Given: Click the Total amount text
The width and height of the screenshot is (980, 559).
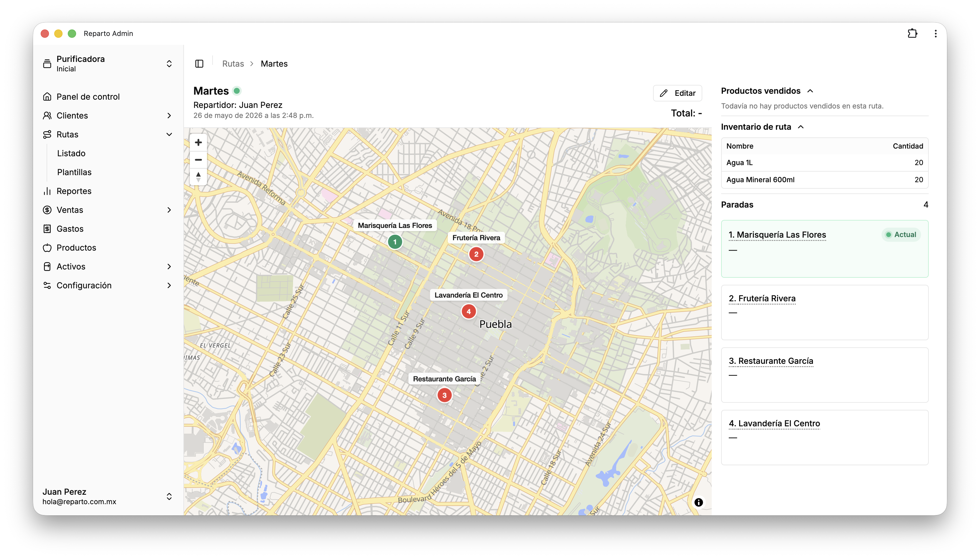Looking at the screenshot, I should pos(686,113).
